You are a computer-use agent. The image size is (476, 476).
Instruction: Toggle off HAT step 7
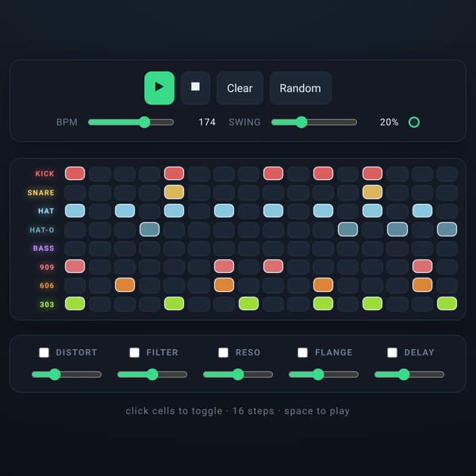(224, 211)
